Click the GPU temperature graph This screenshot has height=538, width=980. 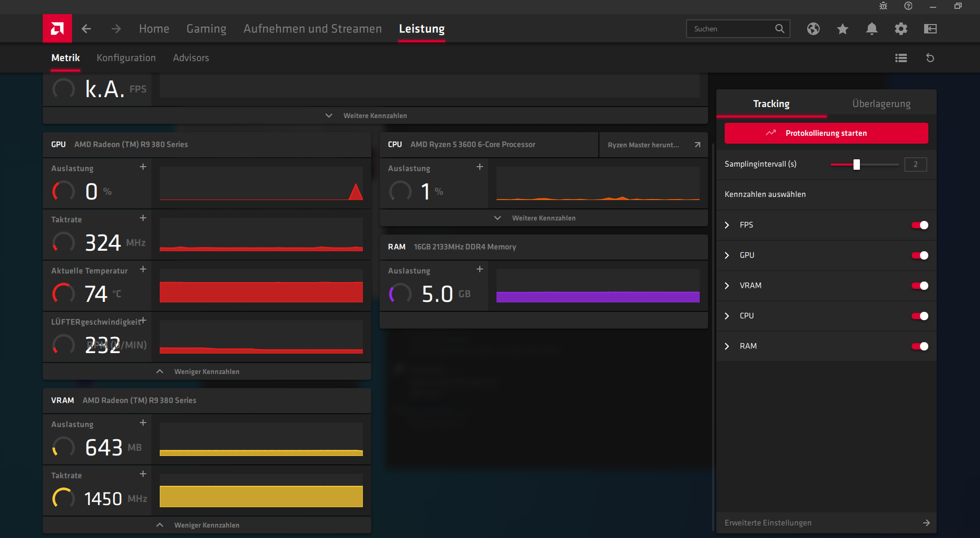(261, 286)
